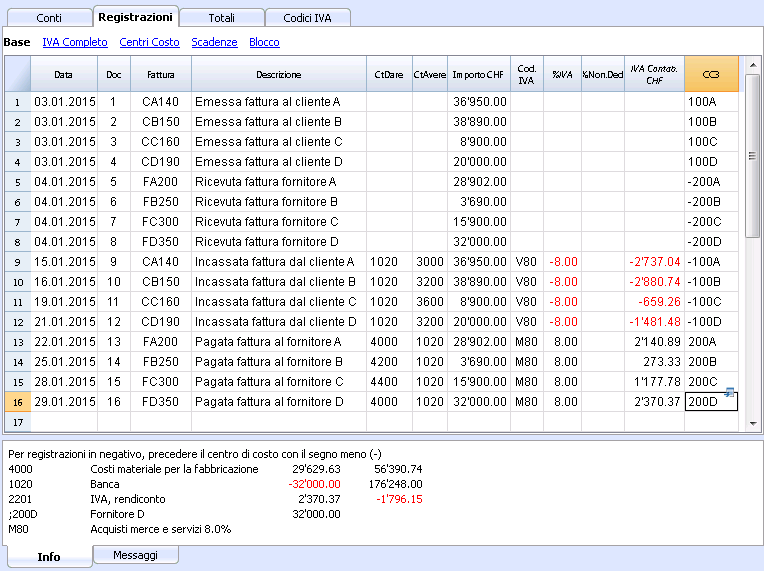The width and height of the screenshot is (764, 571).
Task: Click the small icon beside cell 200D
Action: pos(729,392)
